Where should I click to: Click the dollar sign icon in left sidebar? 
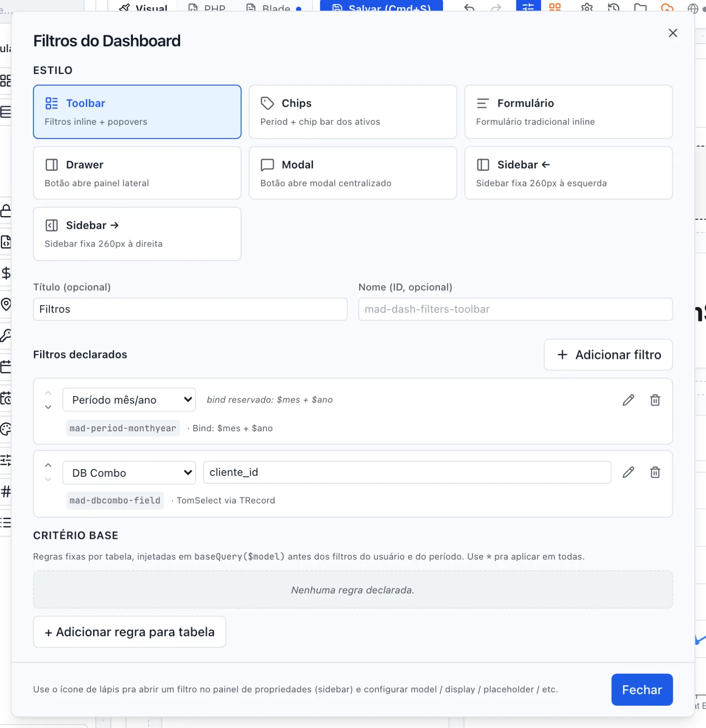[x=6, y=273]
